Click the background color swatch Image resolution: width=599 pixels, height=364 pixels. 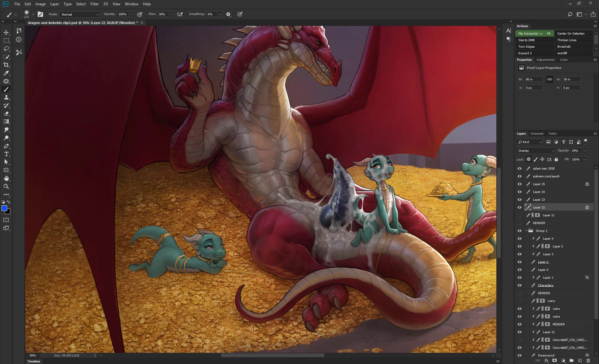click(x=9, y=213)
